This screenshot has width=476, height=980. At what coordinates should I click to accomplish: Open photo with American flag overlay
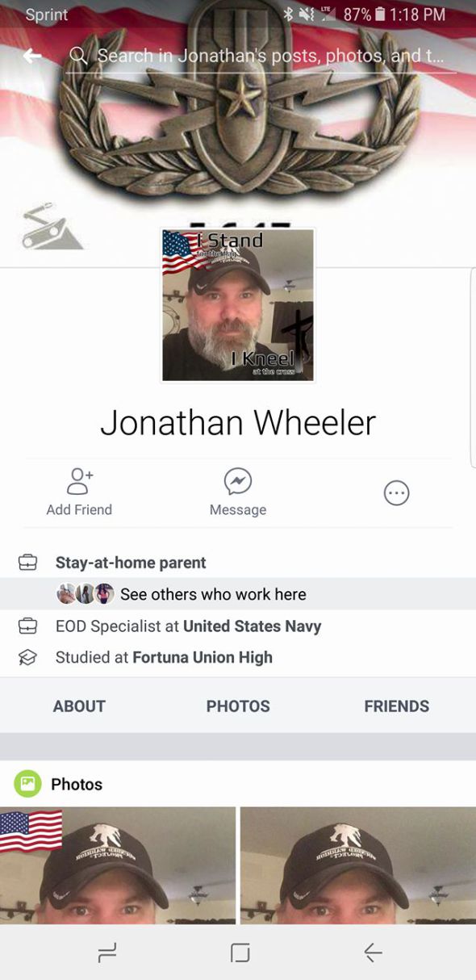point(118,865)
